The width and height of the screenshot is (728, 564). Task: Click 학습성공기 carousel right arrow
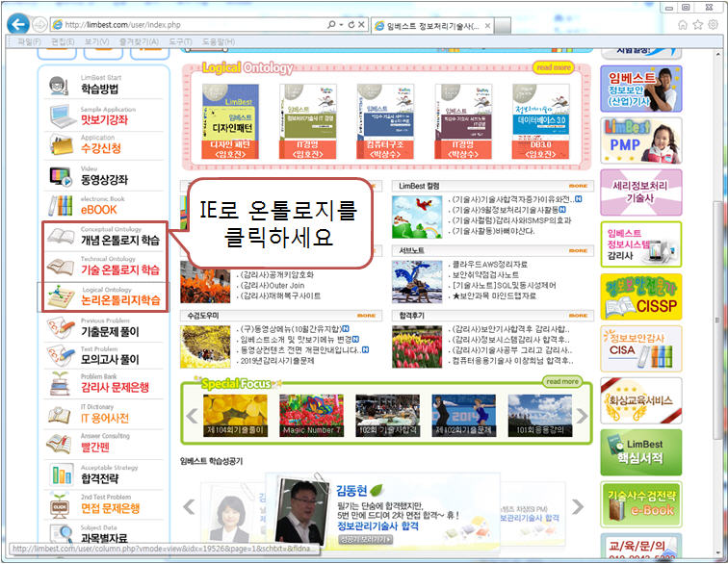(x=577, y=506)
